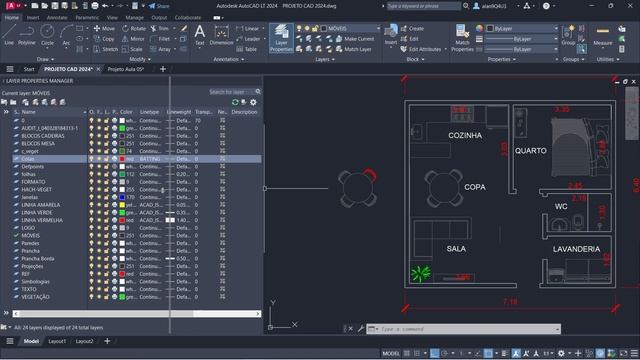Activate the Move command

click(x=104, y=29)
